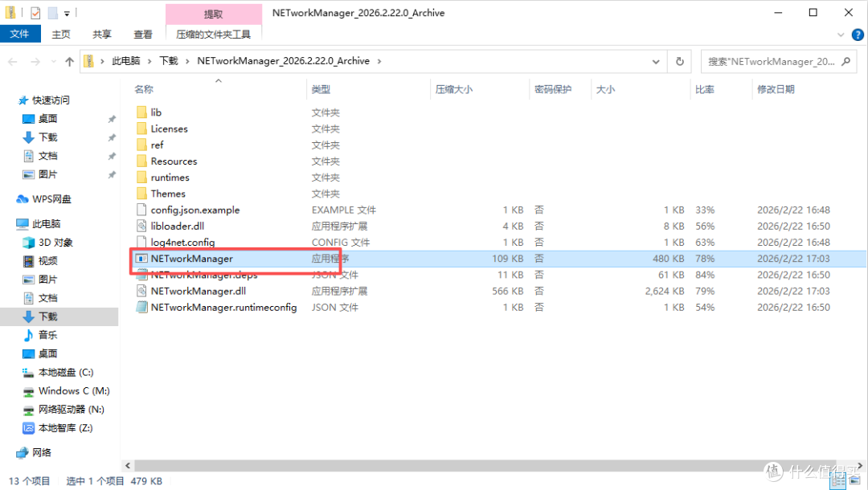Open 网络驱动器 (N:) drive
The height and width of the screenshot is (490, 868).
71,409
